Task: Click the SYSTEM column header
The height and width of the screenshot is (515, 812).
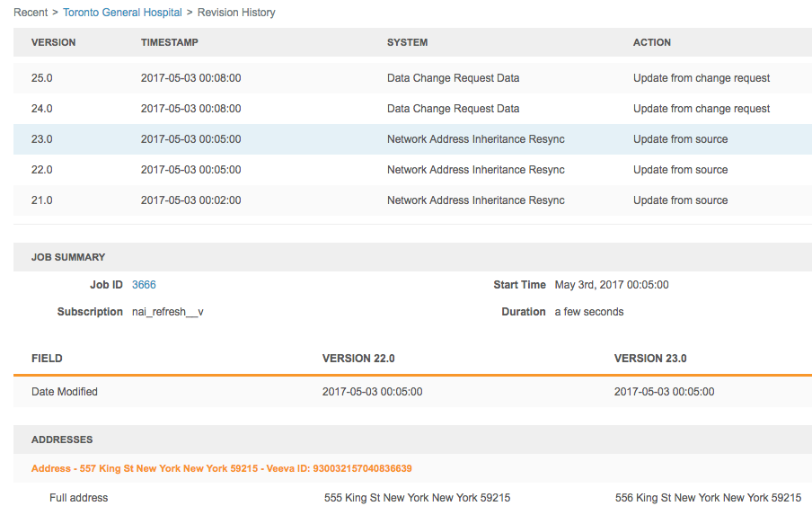Action: pos(407,42)
